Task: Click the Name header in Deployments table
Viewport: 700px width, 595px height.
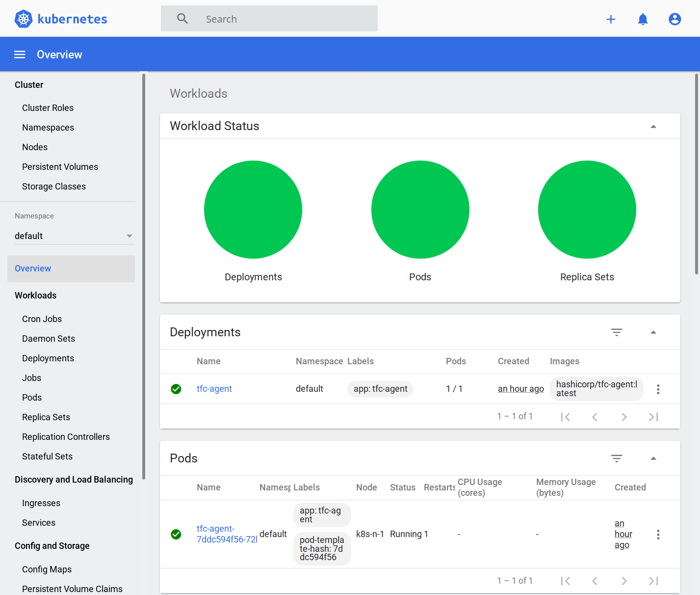Action: (208, 361)
